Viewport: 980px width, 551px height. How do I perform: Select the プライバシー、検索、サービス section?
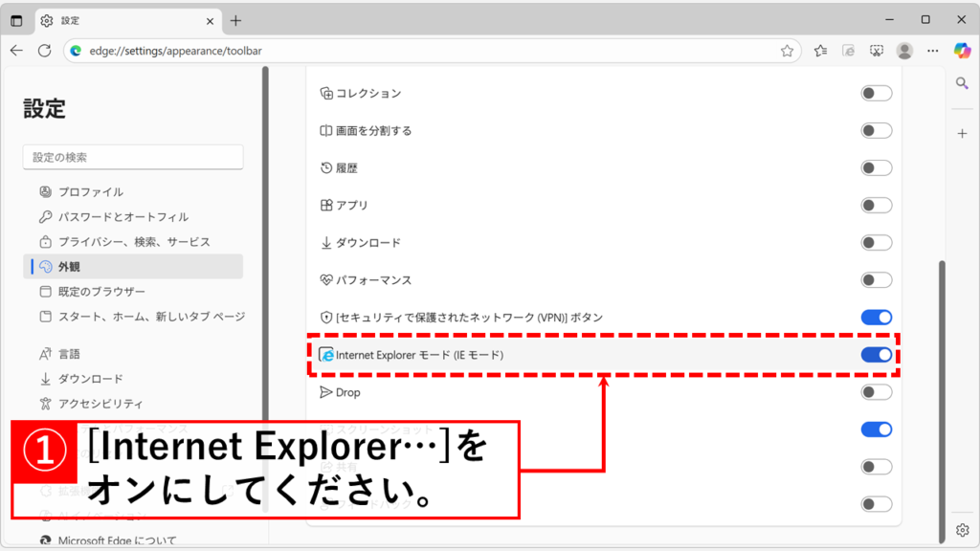pyautogui.click(x=124, y=242)
